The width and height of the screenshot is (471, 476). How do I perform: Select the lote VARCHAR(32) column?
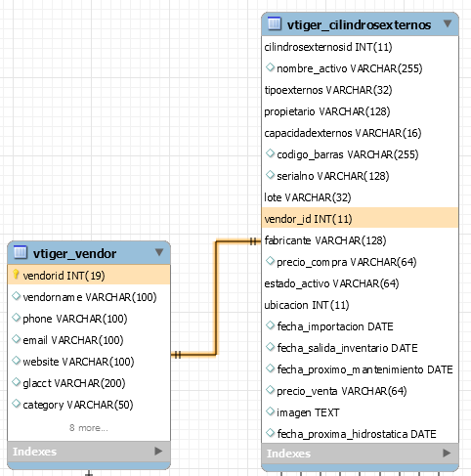pos(360,197)
